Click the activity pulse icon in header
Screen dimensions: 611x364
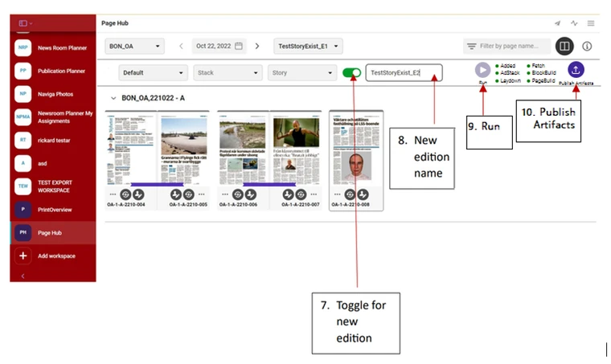[x=574, y=23]
